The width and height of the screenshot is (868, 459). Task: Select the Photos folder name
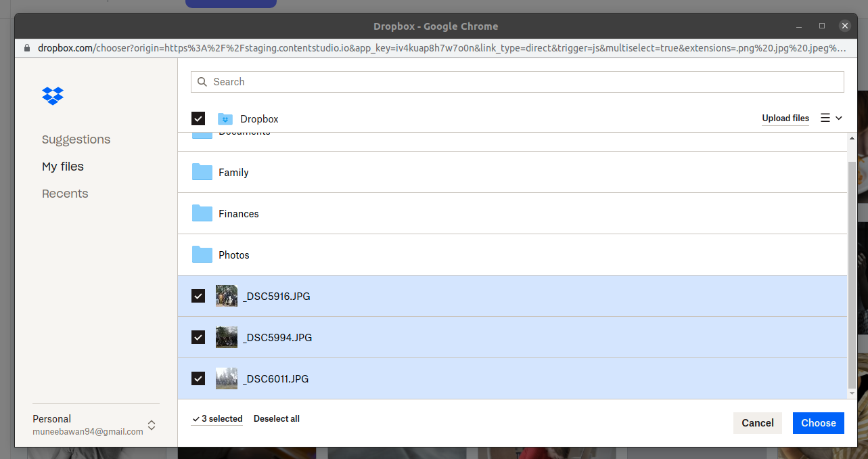point(234,255)
